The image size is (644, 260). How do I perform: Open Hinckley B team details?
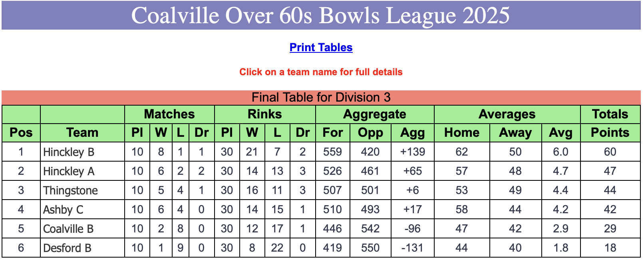click(69, 152)
